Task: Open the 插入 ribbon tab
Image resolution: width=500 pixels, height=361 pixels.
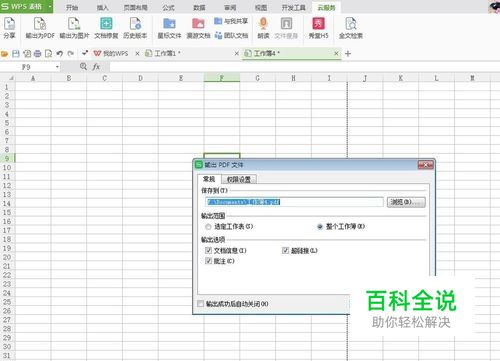Action: point(102,7)
